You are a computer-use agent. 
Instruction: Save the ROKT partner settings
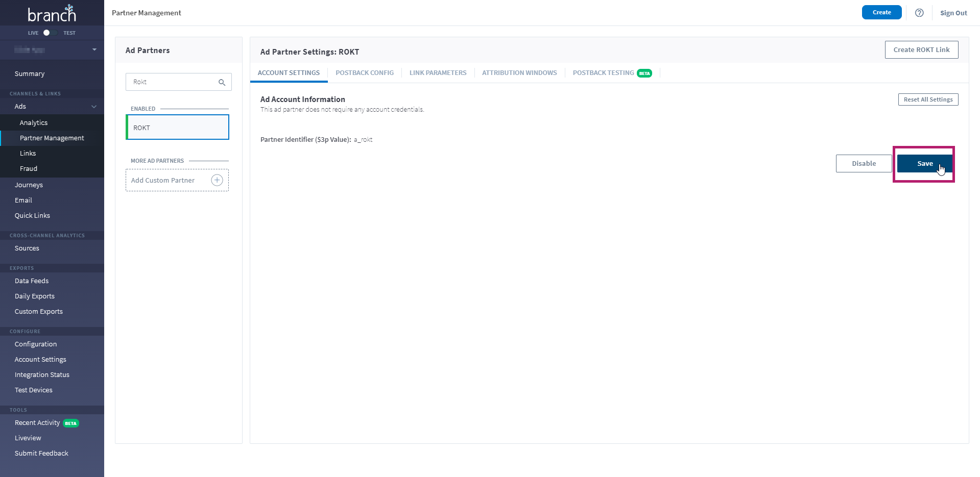pyautogui.click(x=924, y=163)
